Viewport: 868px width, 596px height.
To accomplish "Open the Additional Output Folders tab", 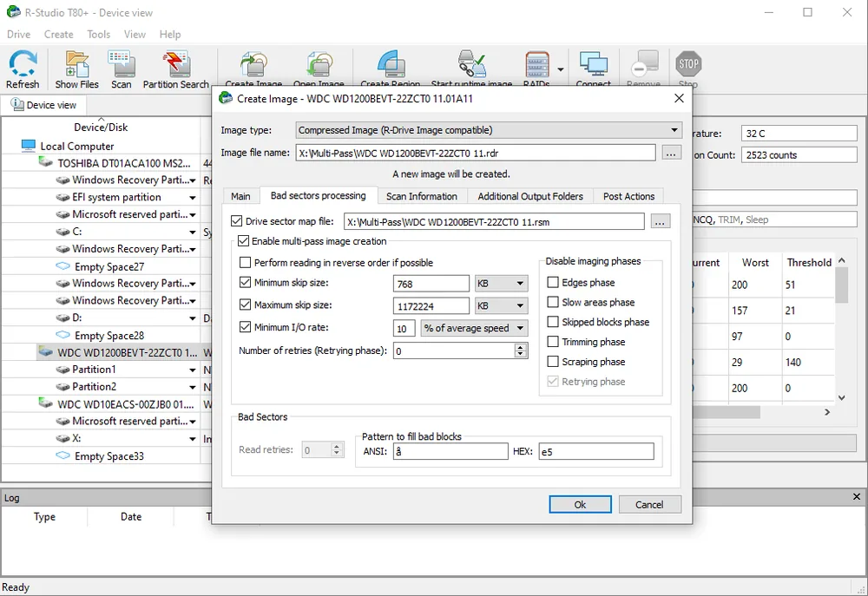I will pos(530,196).
